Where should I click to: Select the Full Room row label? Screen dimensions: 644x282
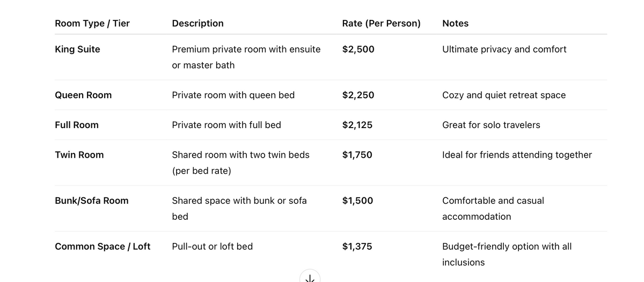(x=77, y=125)
